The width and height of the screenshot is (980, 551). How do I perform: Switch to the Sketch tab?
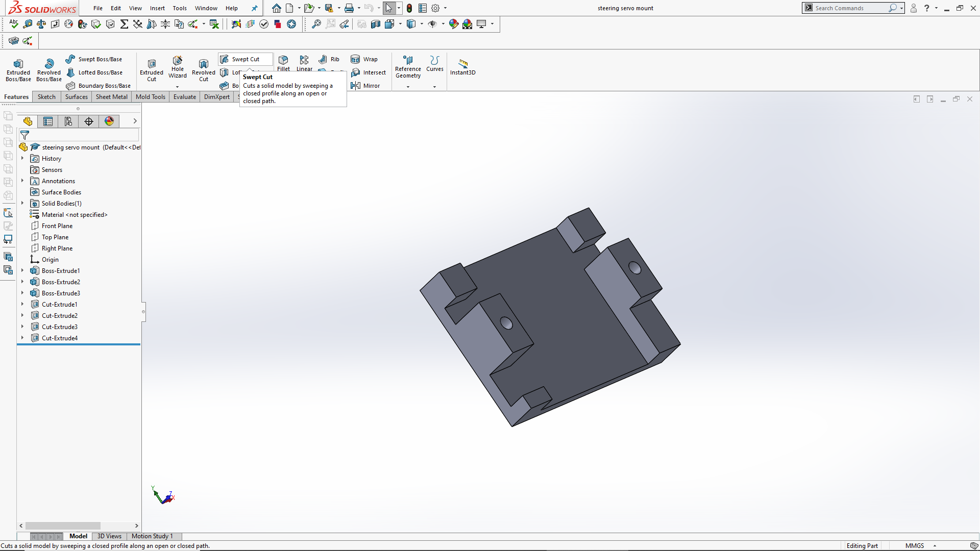46,97
